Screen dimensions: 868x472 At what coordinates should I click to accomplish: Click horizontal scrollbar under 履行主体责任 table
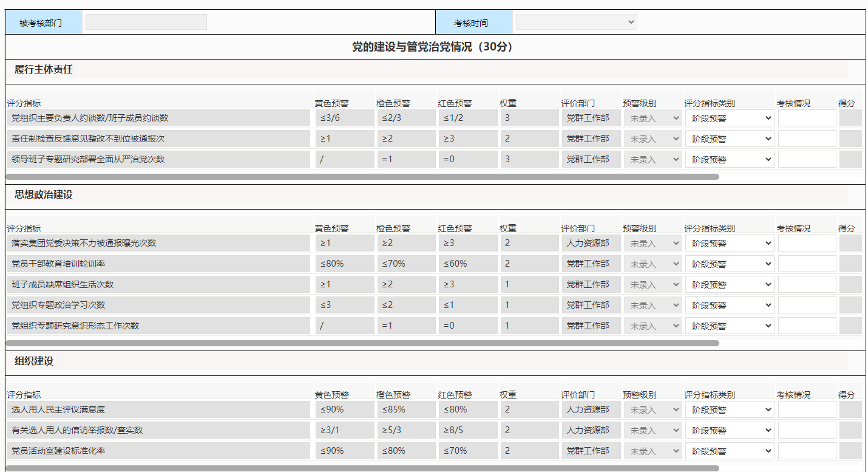(362, 177)
